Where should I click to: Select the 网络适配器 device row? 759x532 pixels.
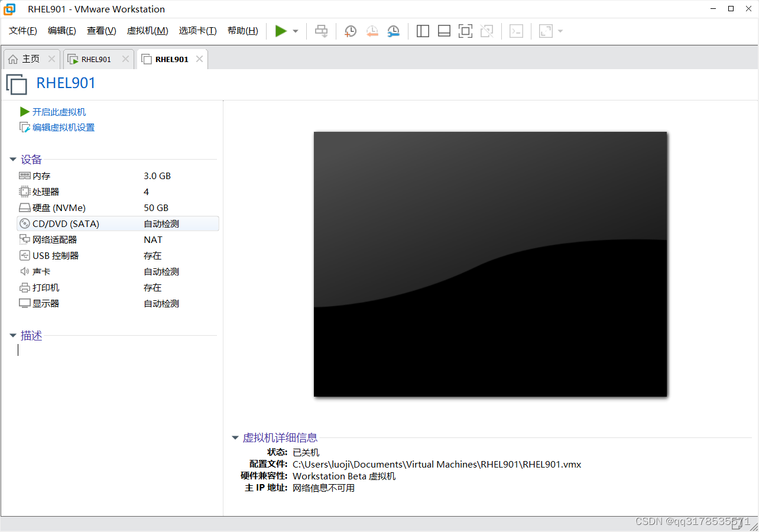point(118,239)
